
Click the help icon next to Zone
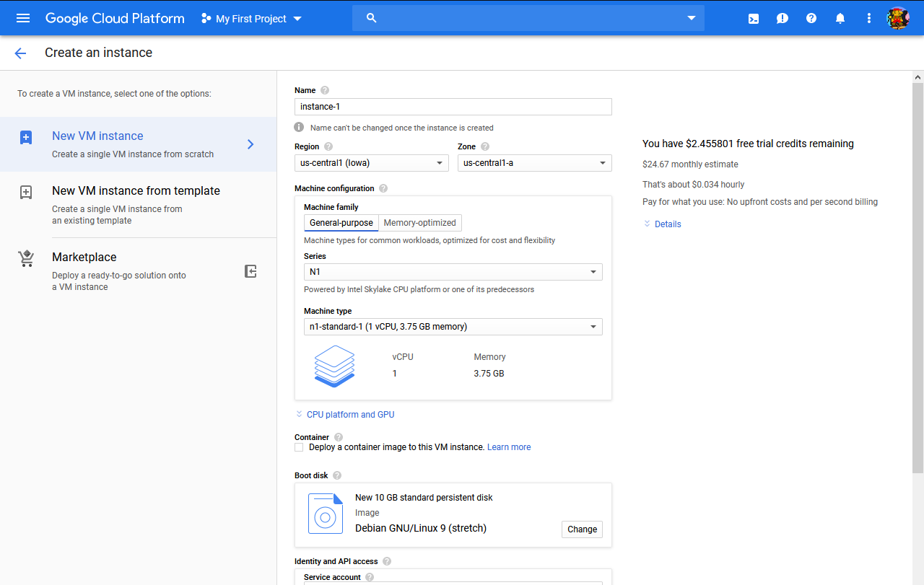[x=485, y=146]
